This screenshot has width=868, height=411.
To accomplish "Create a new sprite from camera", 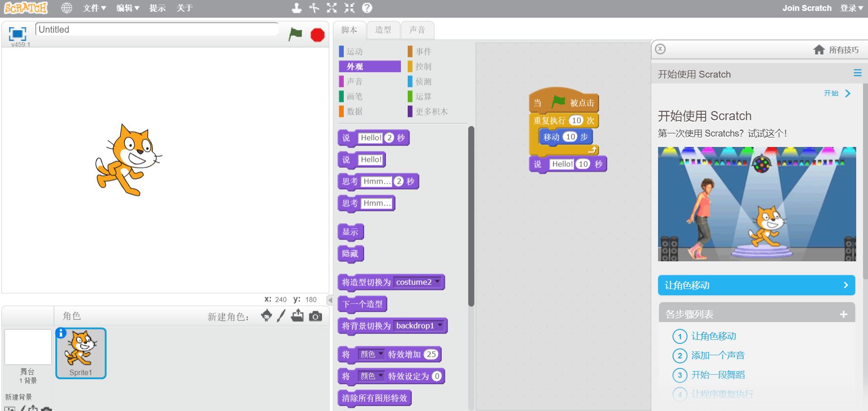I will pyautogui.click(x=316, y=316).
